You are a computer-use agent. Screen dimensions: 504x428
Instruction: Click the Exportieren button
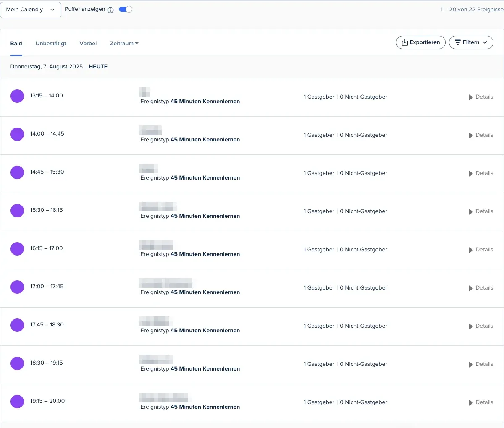pos(421,42)
